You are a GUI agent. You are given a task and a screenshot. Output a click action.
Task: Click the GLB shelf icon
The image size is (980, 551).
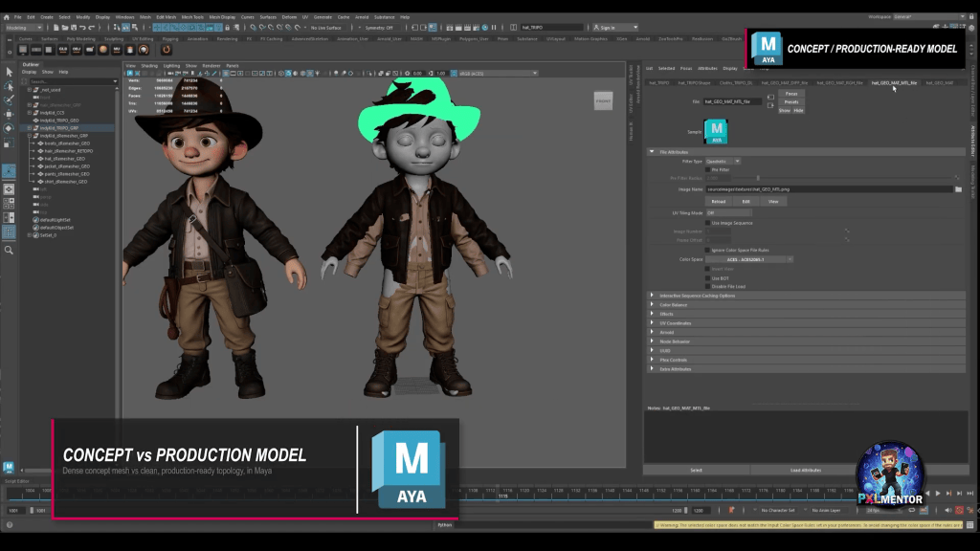click(63, 50)
